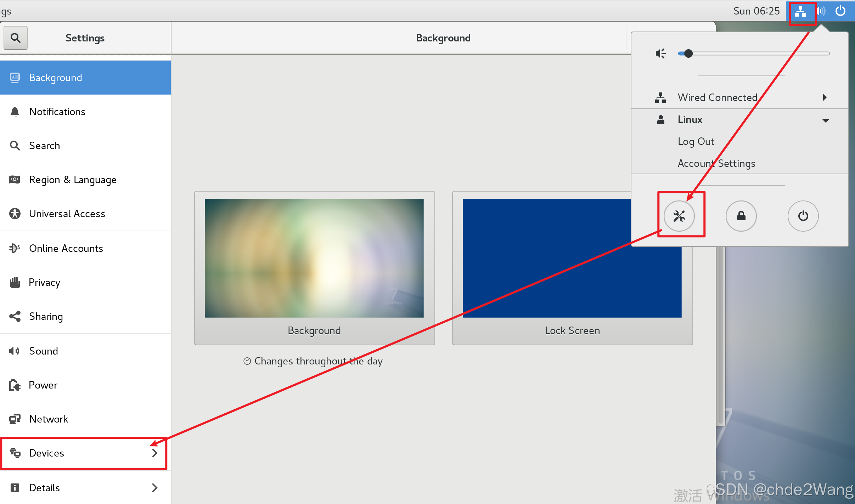Click the lock screen padlock button
The height and width of the screenshot is (504, 855).
coord(741,216)
